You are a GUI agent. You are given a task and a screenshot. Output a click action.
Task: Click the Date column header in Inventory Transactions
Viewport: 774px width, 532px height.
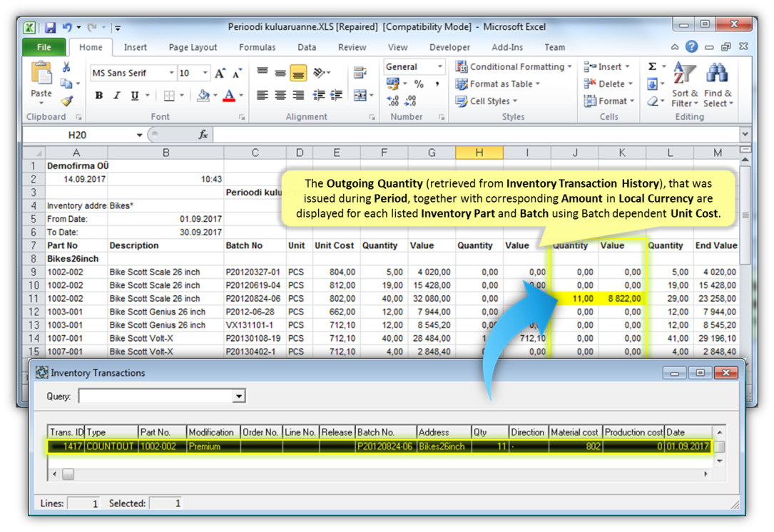click(x=688, y=432)
